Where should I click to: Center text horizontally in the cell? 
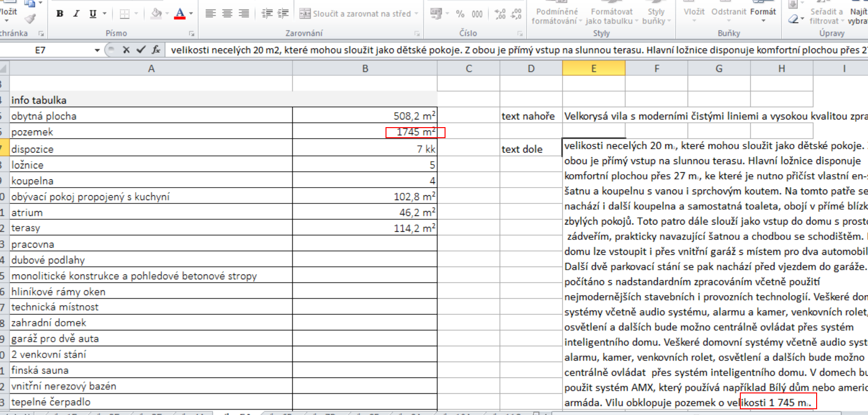click(227, 14)
